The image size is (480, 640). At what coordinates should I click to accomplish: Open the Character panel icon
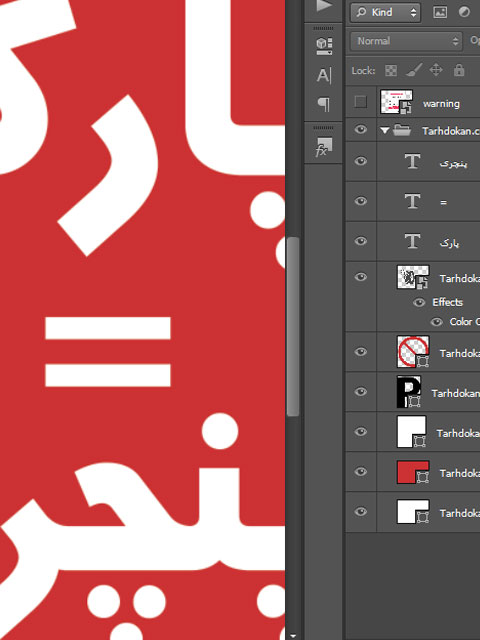click(324, 76)
